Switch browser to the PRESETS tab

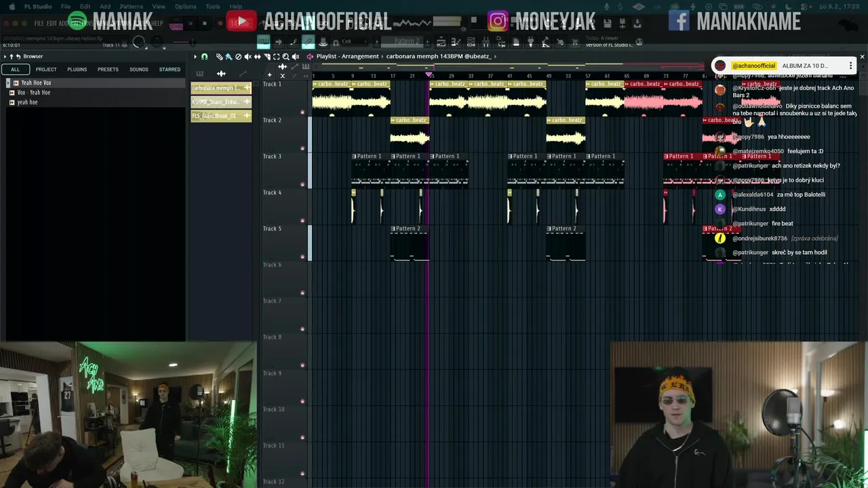(x=108, y=69)
